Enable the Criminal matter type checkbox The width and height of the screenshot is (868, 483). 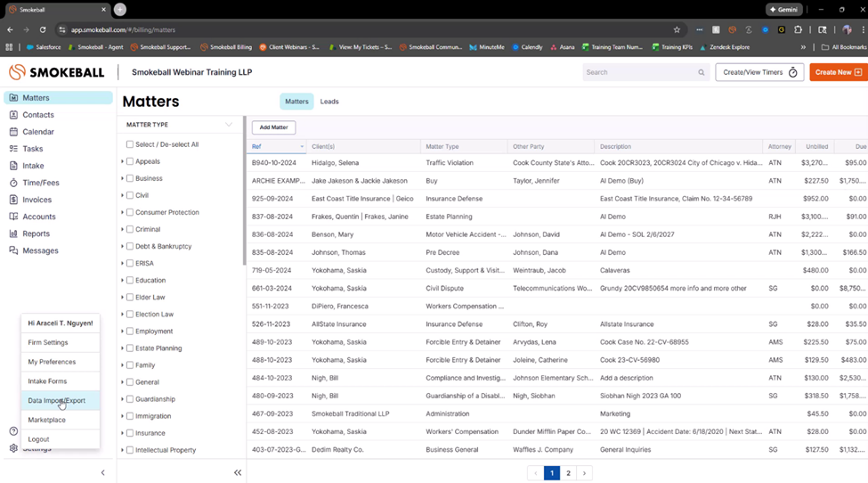[130, 229]
